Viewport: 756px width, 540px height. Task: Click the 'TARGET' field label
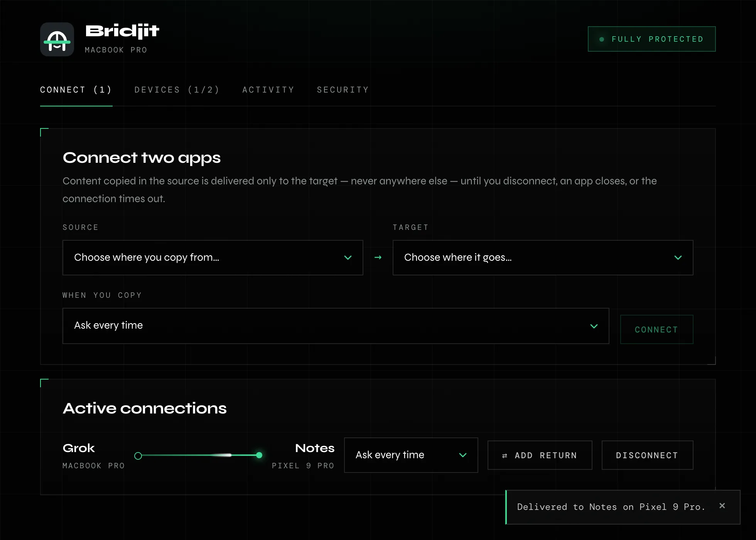point(411,228)
